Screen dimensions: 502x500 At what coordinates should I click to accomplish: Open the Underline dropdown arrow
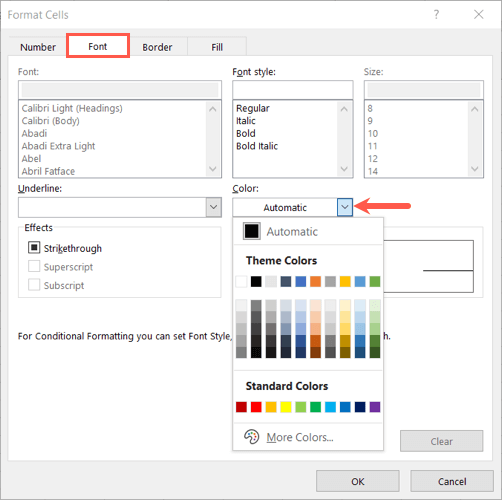click(x=213, y=207)
